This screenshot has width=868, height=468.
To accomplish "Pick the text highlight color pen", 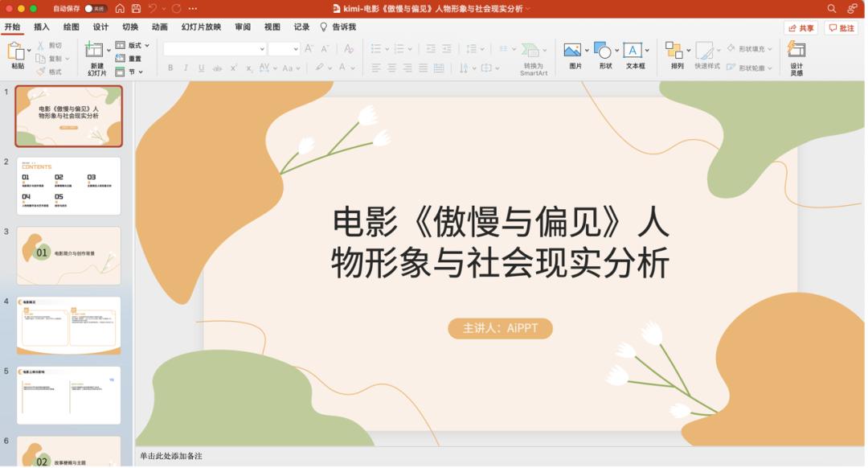I will 319,68.
